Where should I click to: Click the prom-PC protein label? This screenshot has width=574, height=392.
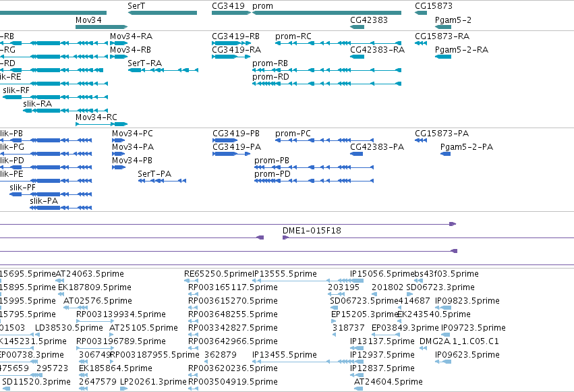click(293, 133)
